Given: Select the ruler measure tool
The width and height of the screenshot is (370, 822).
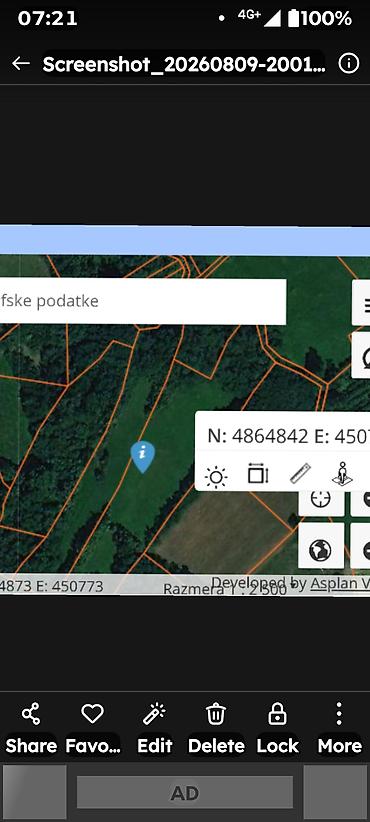Looking at the screenshot, I should click(300, 474).
